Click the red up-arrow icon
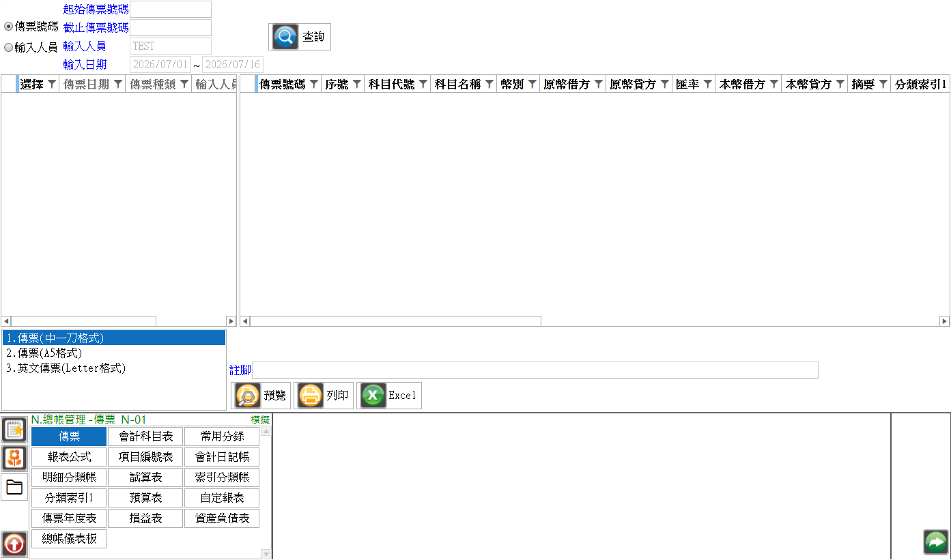Viewport: 951px width, 560px height. (14, 544)
